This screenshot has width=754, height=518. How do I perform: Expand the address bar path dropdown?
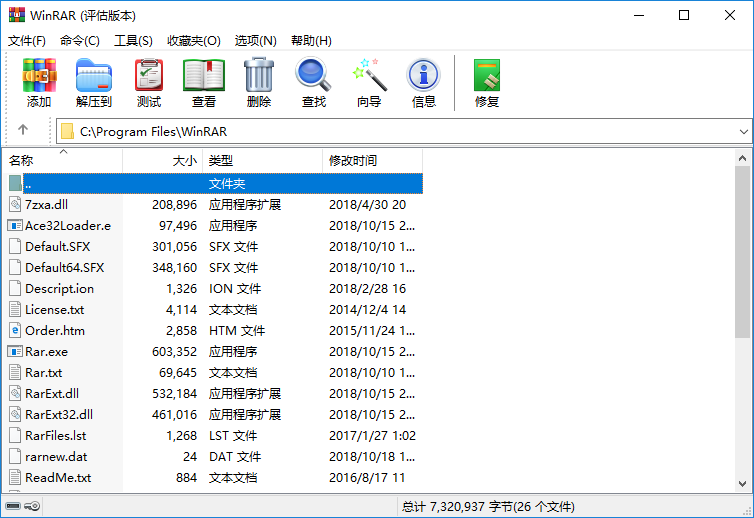743,131
